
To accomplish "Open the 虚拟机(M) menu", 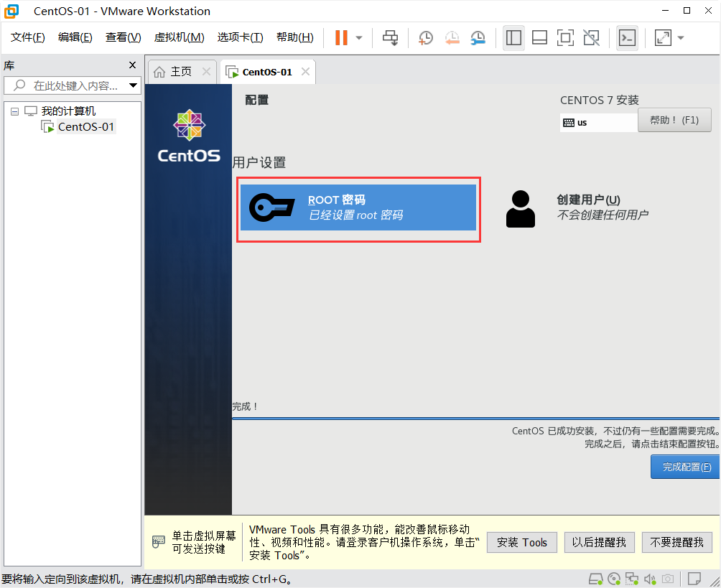I will pyautogui.click(x=179, y=37).
